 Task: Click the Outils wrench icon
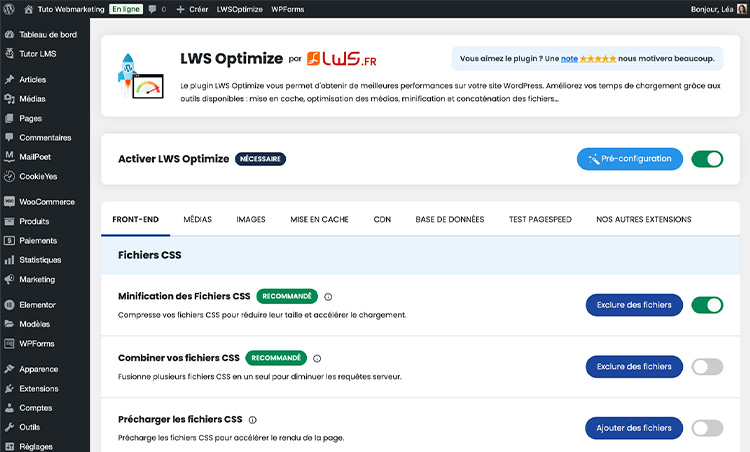tap(10, 427)
